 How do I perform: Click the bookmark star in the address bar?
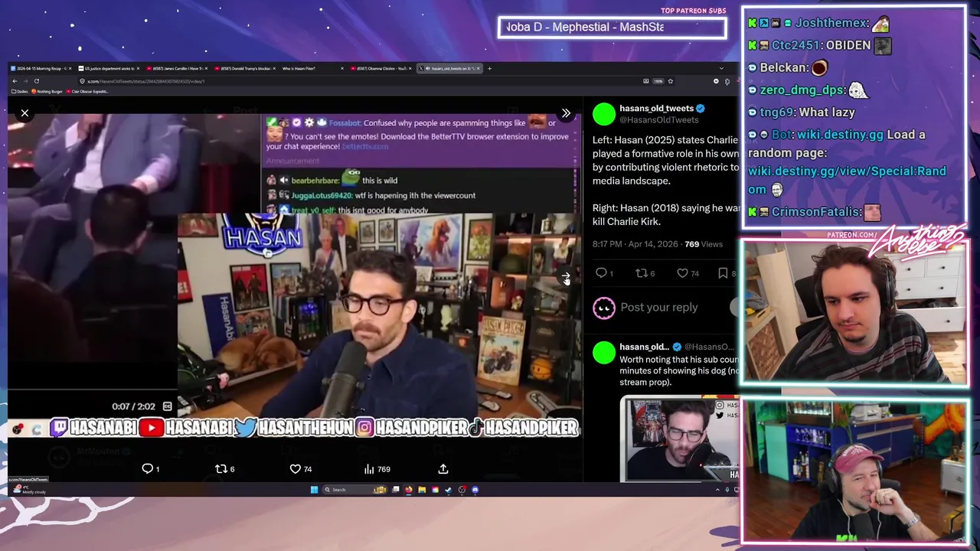click(670, 81)
